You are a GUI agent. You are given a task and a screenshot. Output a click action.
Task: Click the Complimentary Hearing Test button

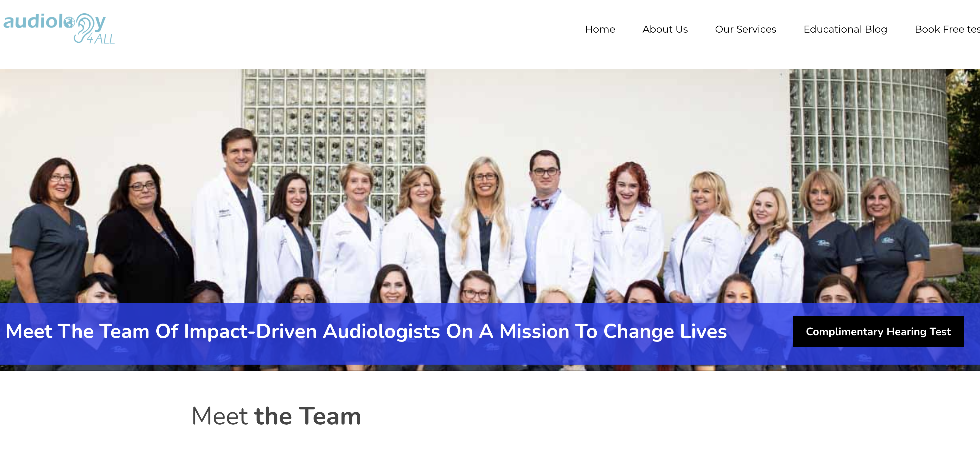point(878,331)
